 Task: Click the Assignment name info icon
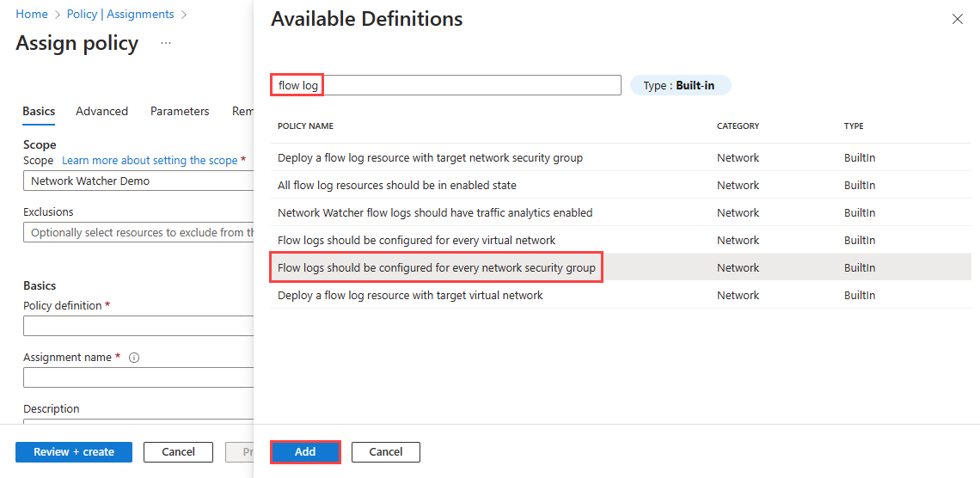(134, 358)
